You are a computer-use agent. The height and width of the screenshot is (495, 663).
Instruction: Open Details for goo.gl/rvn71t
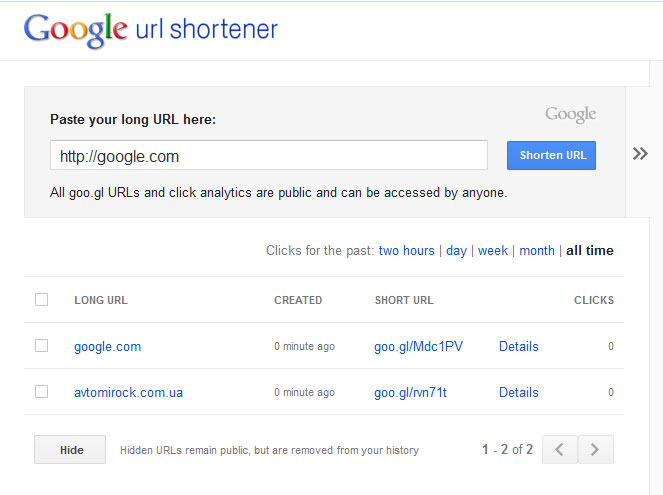[519, 393]
